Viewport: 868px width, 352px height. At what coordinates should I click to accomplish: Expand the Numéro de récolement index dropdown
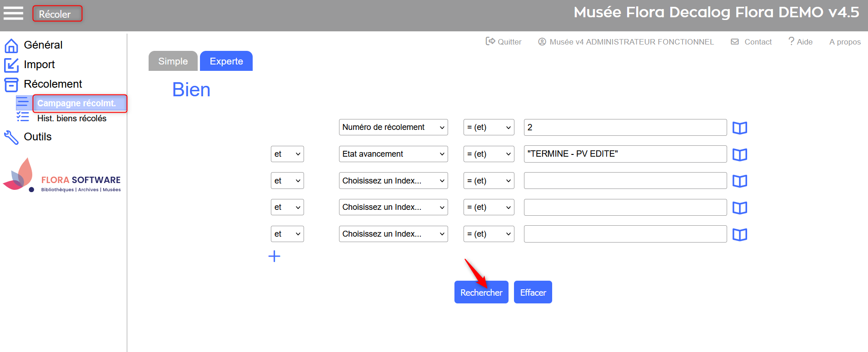393,127
